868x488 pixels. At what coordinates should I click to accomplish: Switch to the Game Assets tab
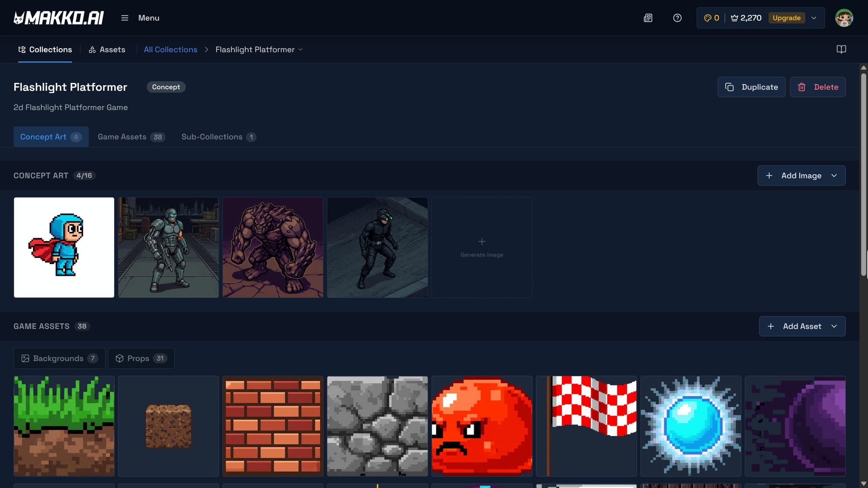131,137
